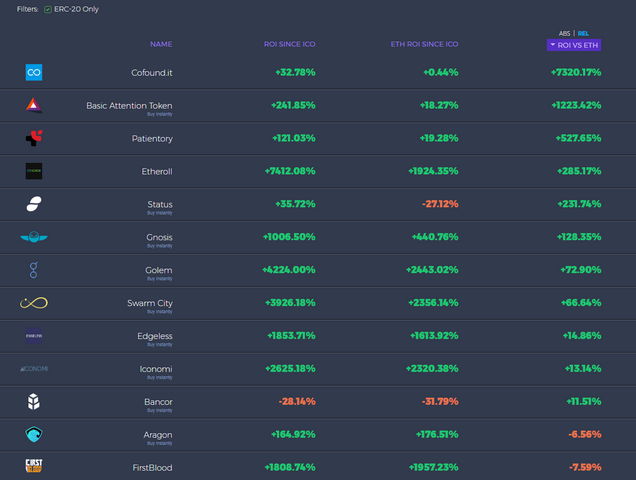Click the +66.64% Swarm City ROI vs ETH
Image resolution: width=636 pixels, height=480 pixels.
point(581,302)
